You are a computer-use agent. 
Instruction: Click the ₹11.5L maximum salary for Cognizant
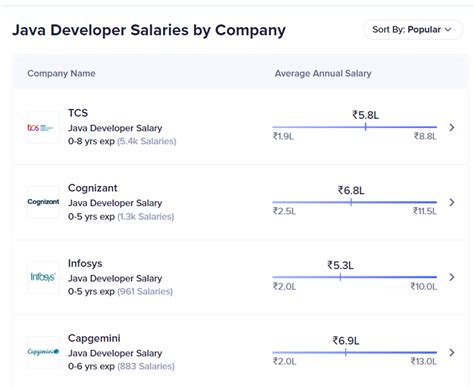[x=425, y=211]
